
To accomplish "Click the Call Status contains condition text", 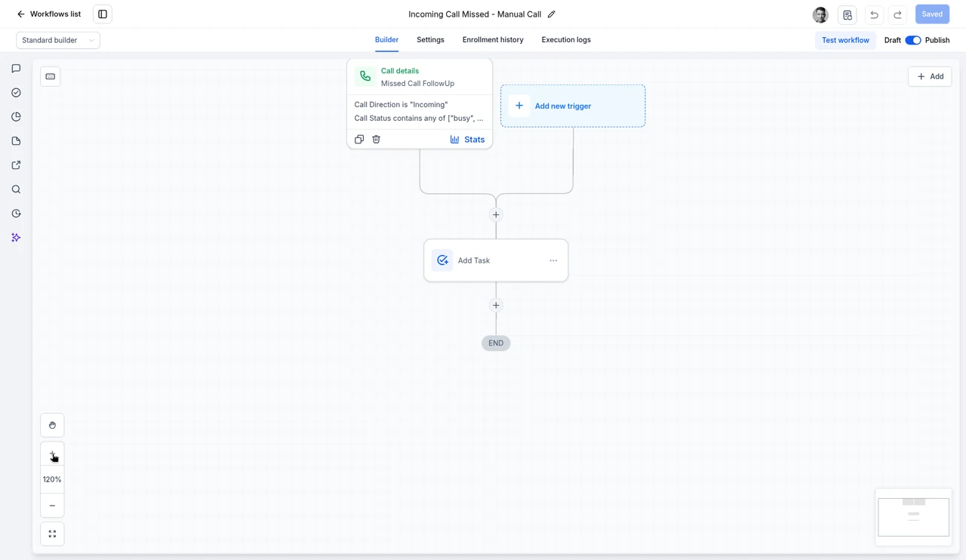I will (419, 118).
